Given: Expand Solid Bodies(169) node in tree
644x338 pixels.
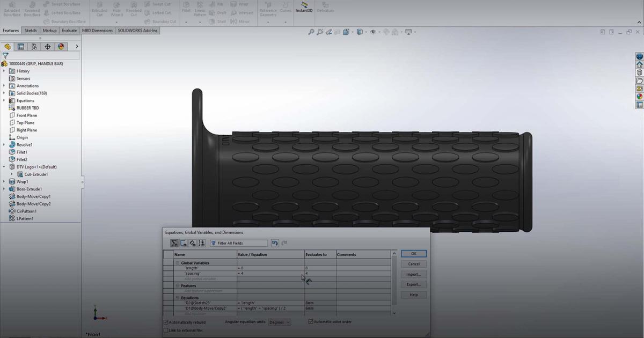Looking at the screenshot, I should [4, 93].
